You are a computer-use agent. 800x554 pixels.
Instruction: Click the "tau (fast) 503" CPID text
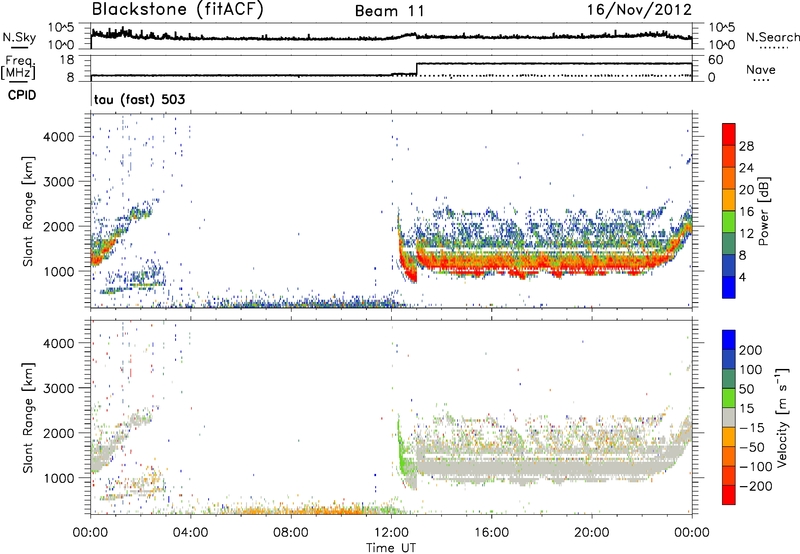click(139, 99)
